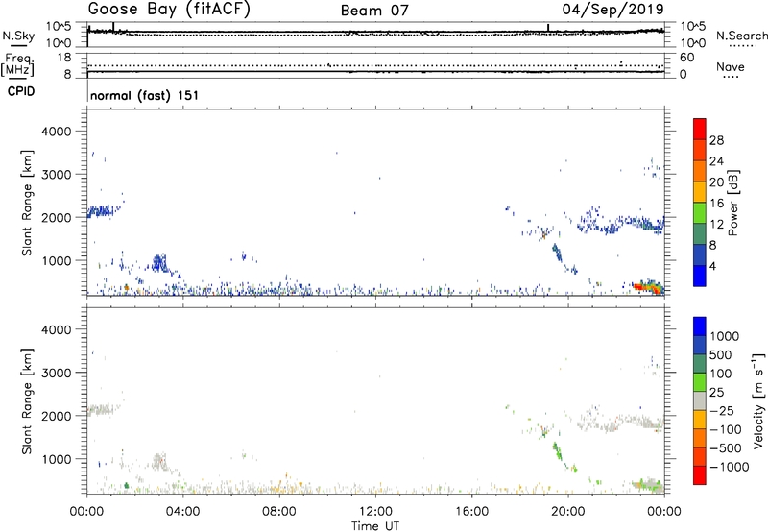Click the 'normal (fast) 151' text
This screenshot has height=532, width=768.
click(145, 95)
